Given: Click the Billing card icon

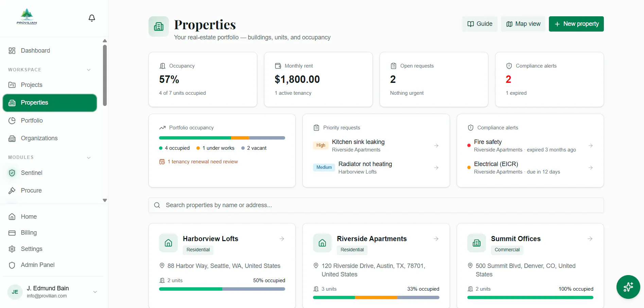Looking at the screenshot, I should [12, 233].
